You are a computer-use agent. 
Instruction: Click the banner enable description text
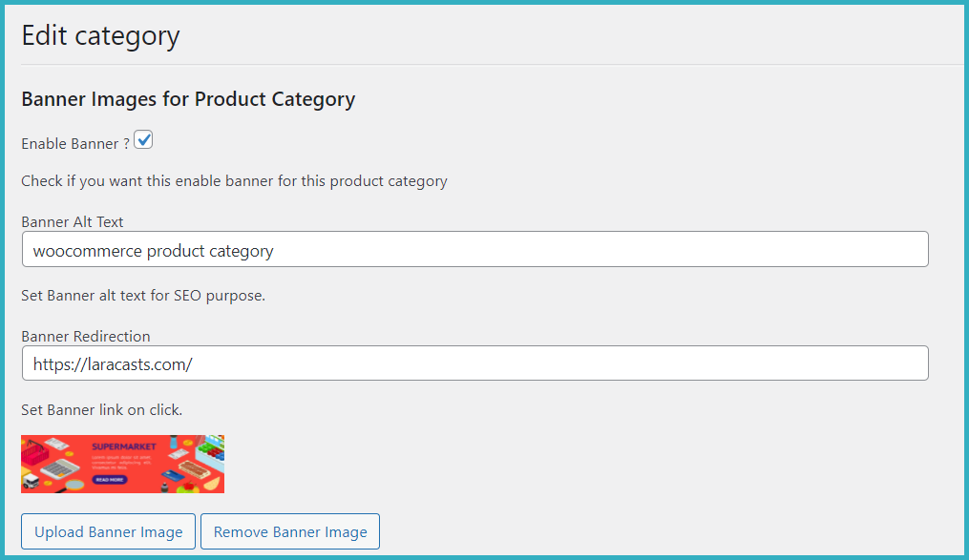click(x=234, y=180)
